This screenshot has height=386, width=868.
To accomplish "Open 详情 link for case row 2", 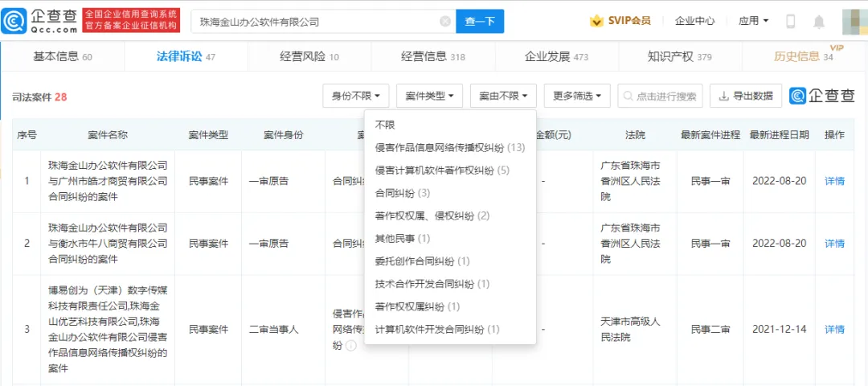I will tap(835, 243).
